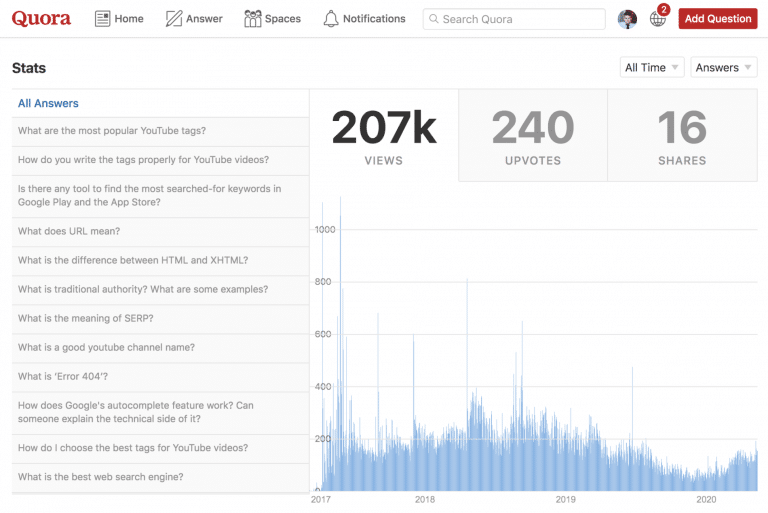
Task: Open 'How do you write the tags properly' question
Action: [160, 160]
